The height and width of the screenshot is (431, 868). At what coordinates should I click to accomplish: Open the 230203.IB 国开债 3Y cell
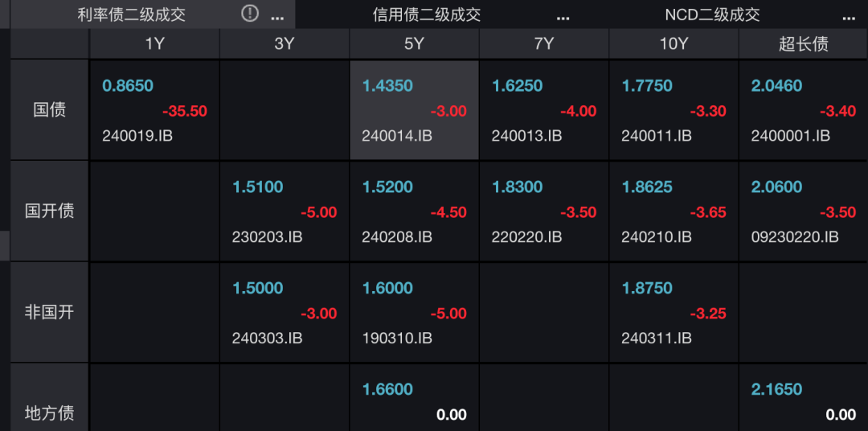pyautogui.click(x=285, y=212)
